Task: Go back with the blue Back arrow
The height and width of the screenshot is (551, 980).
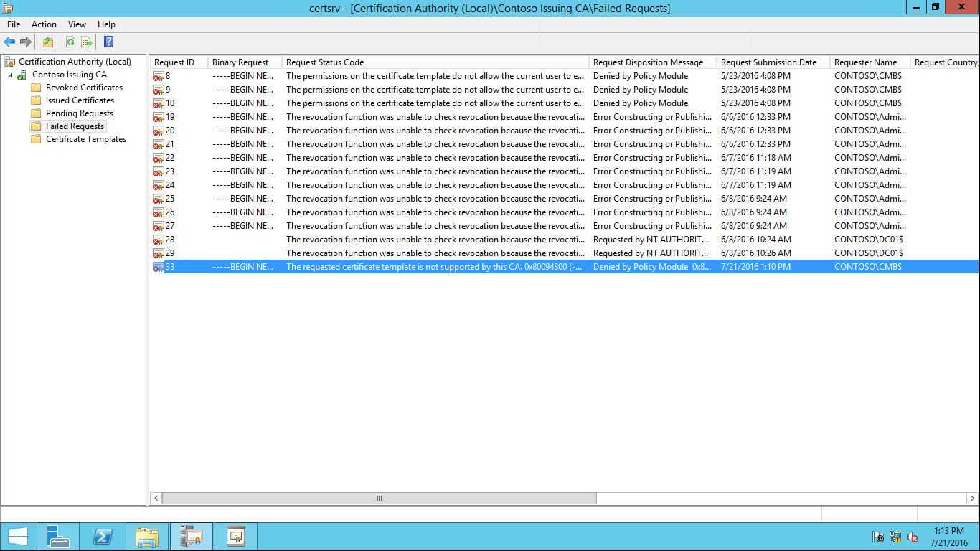Action: point(9,42)
